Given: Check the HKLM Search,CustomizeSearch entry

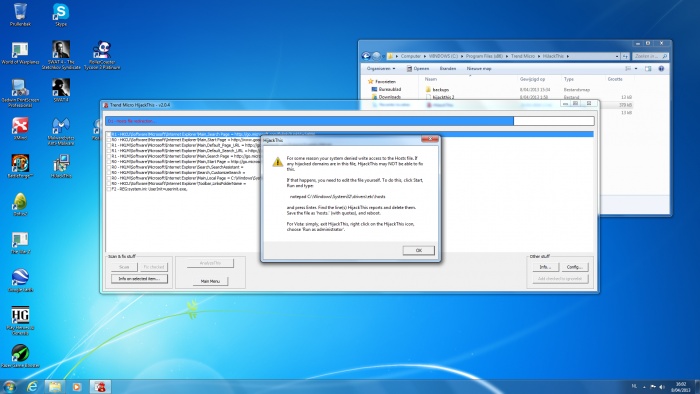Looking at the screenshot, I should [108, 172].
